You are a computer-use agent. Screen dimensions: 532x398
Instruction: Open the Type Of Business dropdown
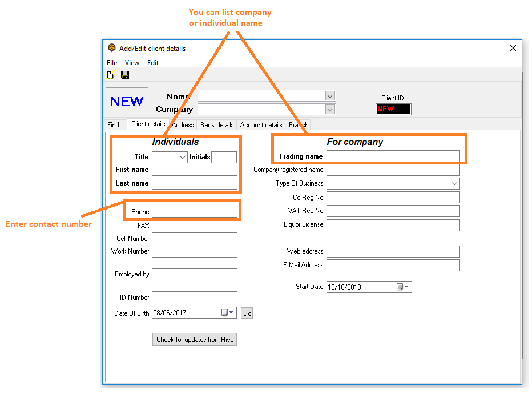point(454,184)
